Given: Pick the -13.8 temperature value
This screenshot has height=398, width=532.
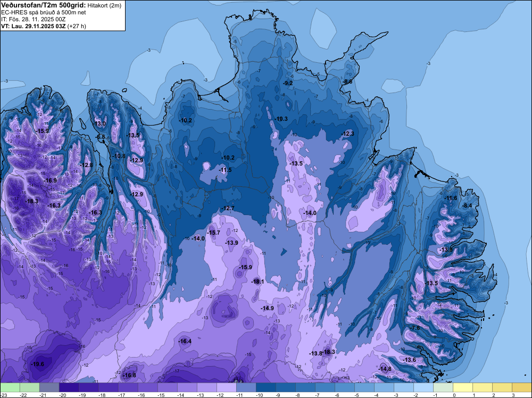Looking at the screenshot, I should (315, 353).
